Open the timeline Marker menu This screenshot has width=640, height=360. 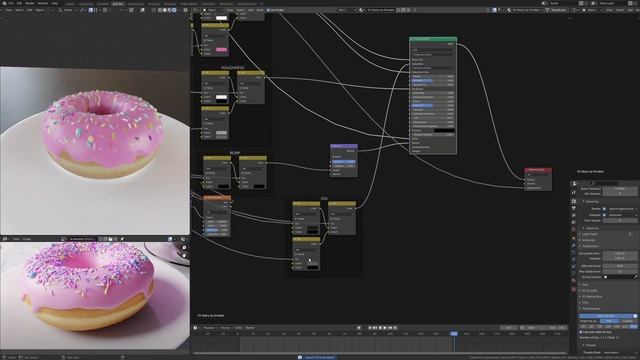point(250,328)
